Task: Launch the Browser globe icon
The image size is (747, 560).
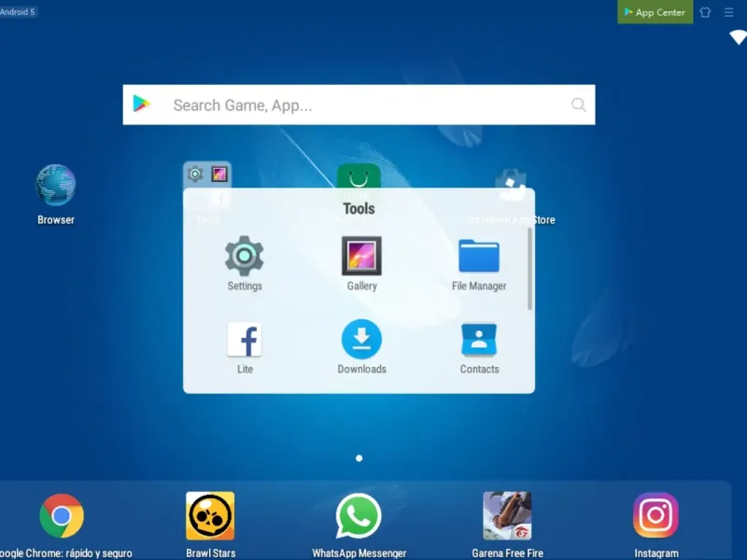Action: 56,185
